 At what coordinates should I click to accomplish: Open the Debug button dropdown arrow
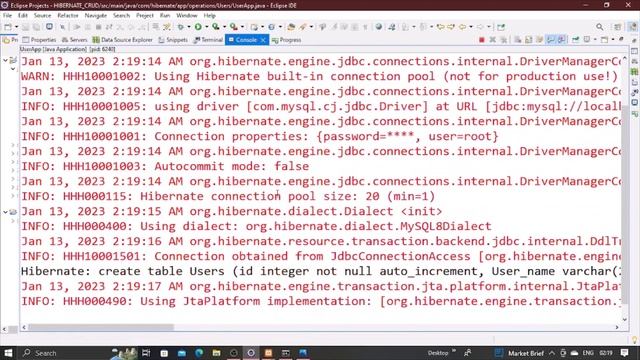coord(189,27)
